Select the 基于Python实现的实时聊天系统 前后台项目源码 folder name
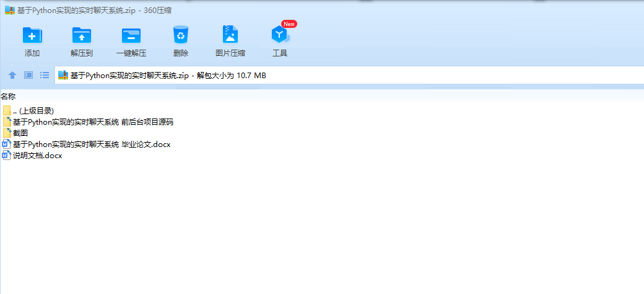 point(94,122)
